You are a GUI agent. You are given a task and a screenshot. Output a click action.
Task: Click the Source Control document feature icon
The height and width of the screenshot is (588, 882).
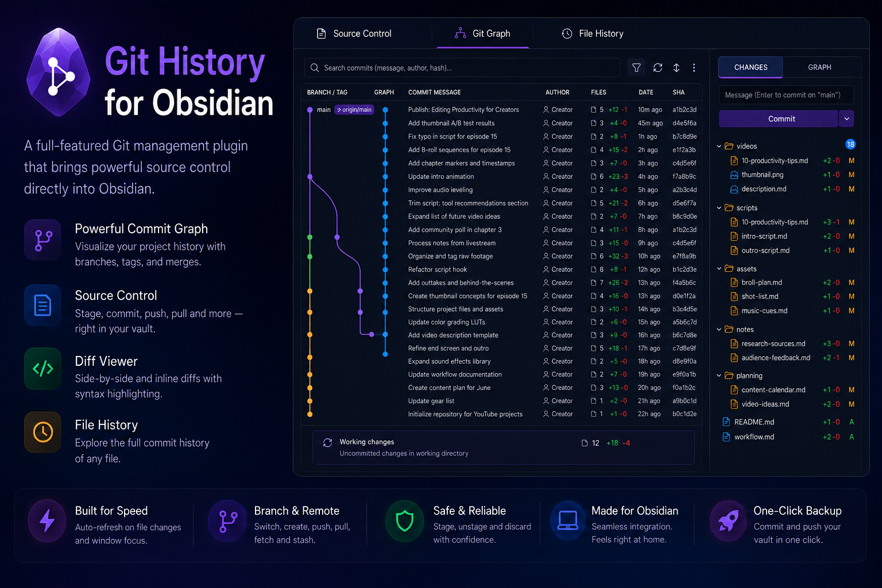[x=43, y=305]
